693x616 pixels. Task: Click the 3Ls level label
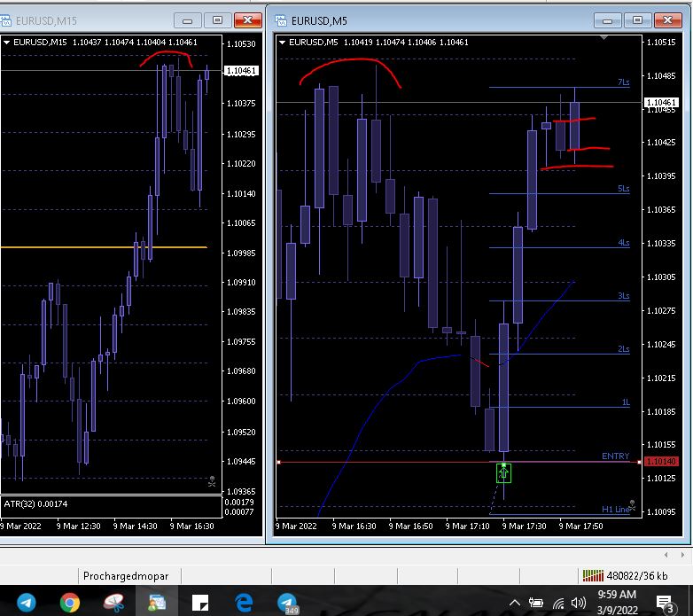click(623, 296)
